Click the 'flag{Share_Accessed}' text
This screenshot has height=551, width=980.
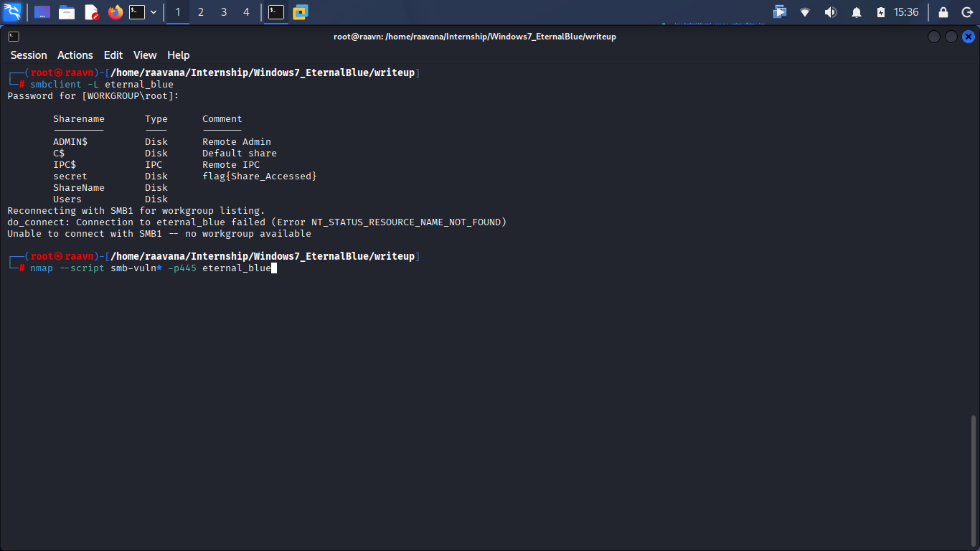[x=260, y=176]
